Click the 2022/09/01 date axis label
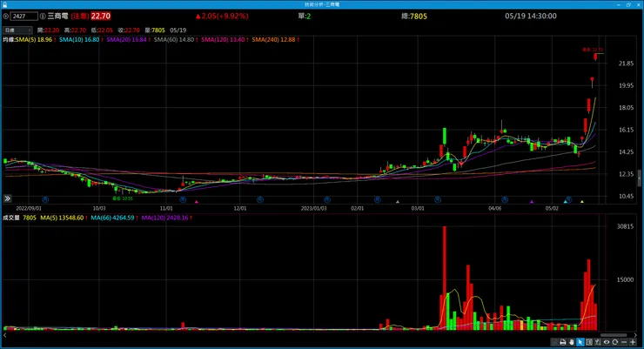Screen dimensions: 644x349 pos(29,208)
